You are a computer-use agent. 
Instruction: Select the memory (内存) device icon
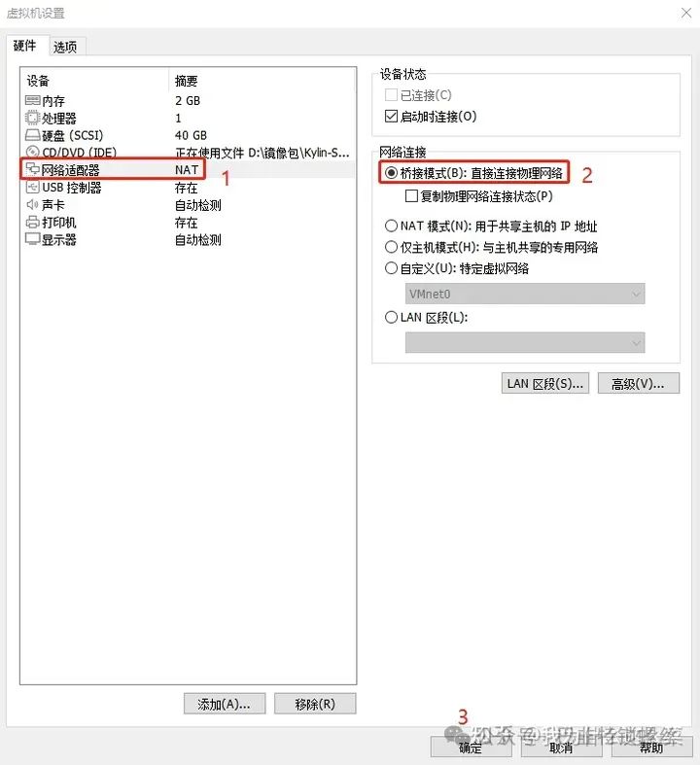33,100
